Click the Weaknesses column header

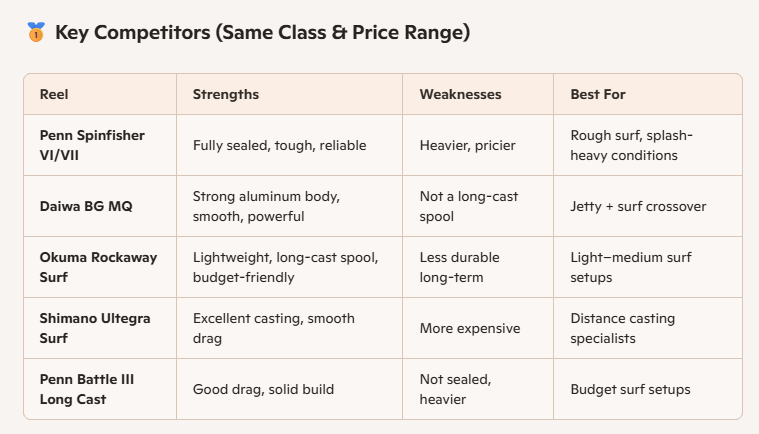point(460,94)
